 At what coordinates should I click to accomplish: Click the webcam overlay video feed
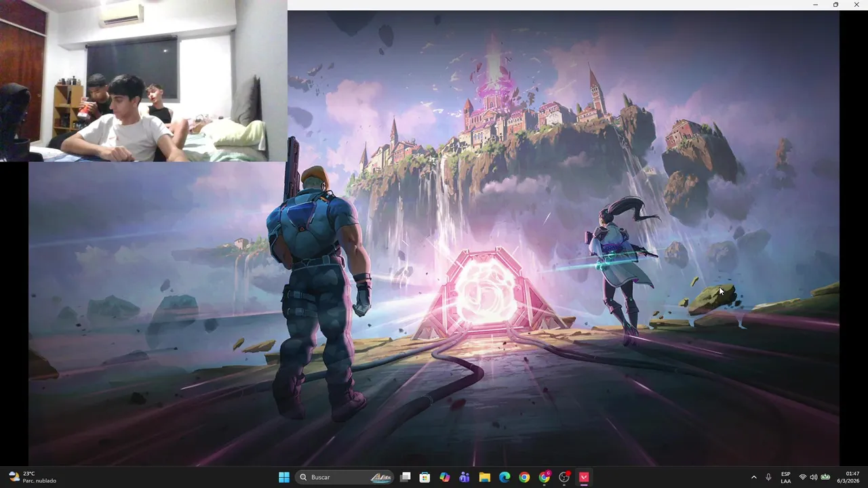[x=143, y=81]
